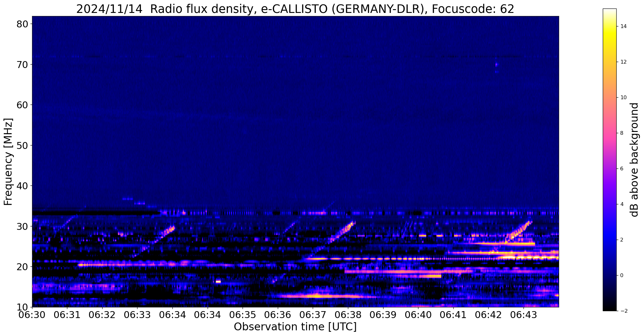Click the 6 tick on the colorbar
The image size is (644, 336).
click(x=621, y=169)
